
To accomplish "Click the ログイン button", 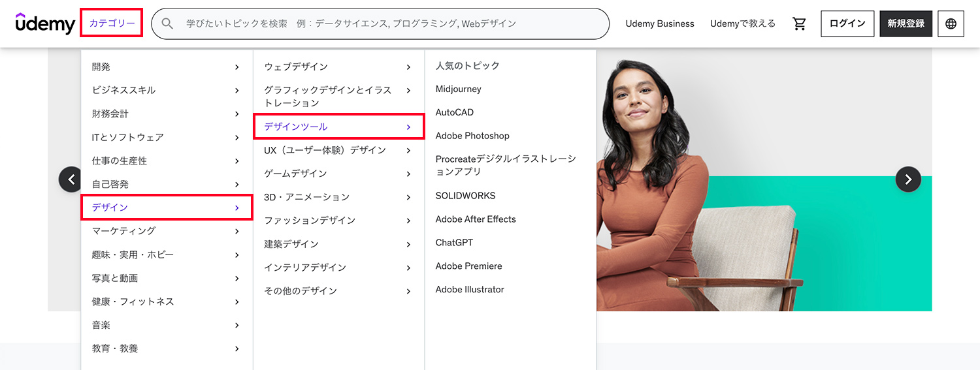I will [847, 23].
